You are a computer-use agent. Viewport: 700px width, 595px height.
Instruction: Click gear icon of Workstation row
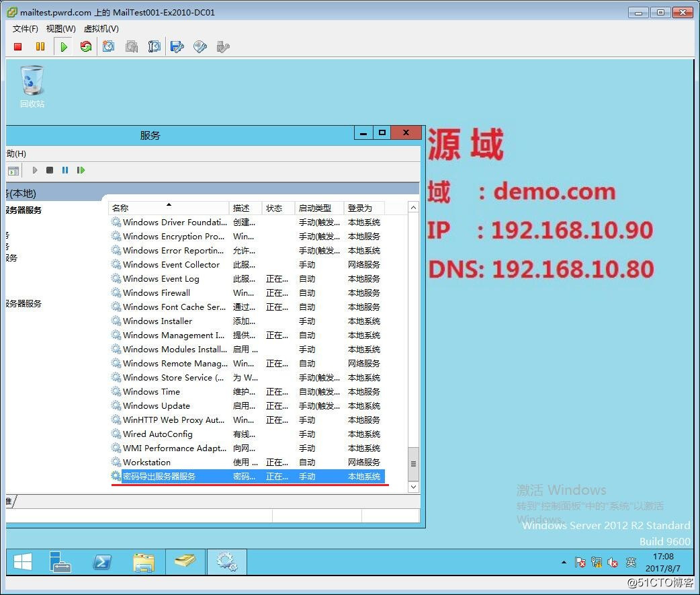(x=116, y=462)
